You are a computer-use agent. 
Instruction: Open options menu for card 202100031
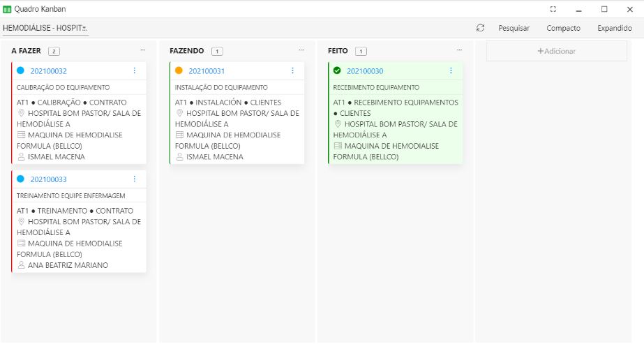point(292,70)
